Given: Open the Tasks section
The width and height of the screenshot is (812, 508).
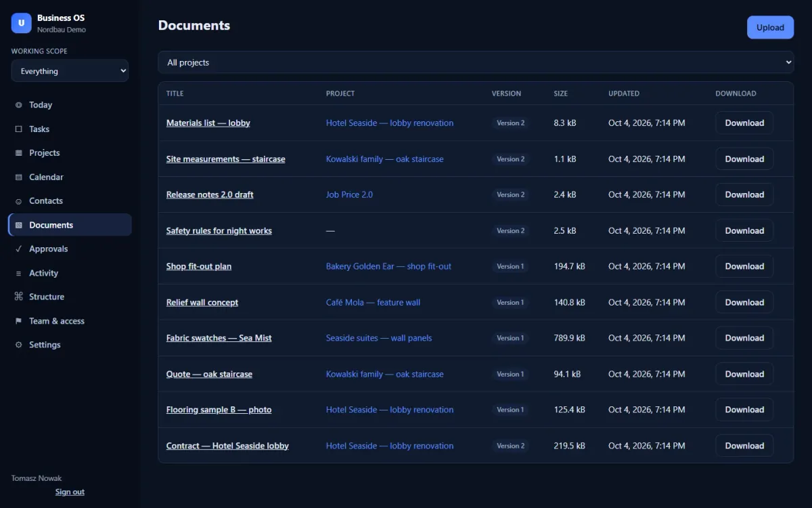Looking at the screenshot, I should pos(70,129).
